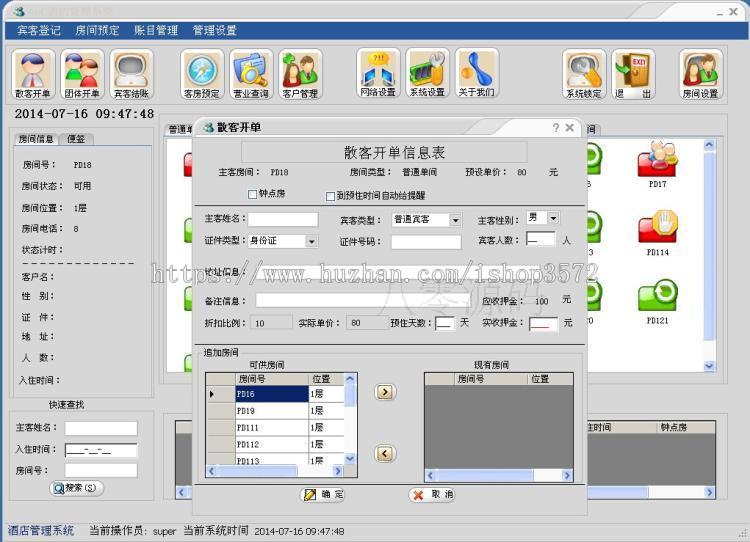Open the 客户管理 customer management icon
Image resolution: width=750 pixels, height=542 pixels.
coord(300,75)
